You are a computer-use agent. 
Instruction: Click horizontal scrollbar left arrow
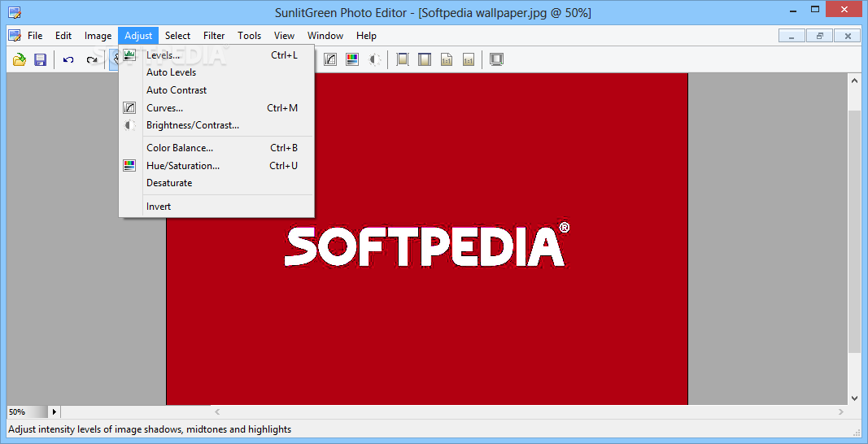(x=217, y=412)
